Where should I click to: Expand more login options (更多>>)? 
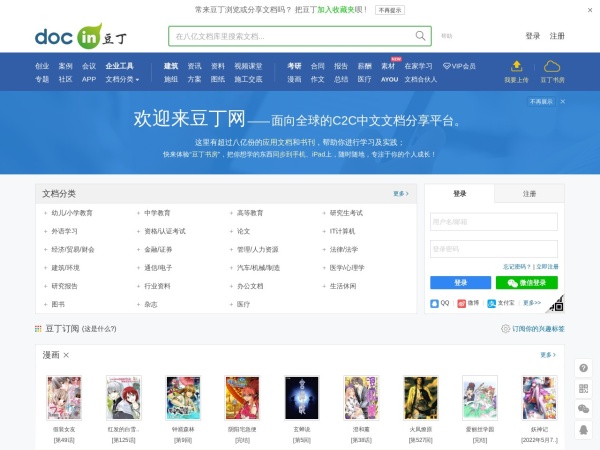531,302
